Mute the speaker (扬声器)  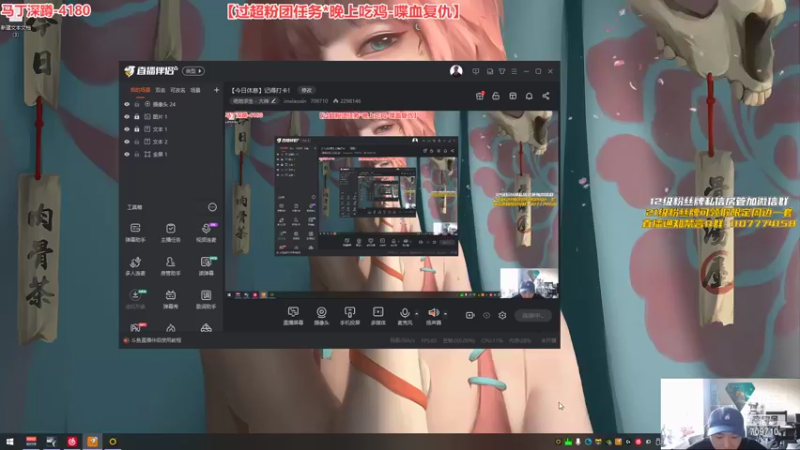tap(433, 316)
